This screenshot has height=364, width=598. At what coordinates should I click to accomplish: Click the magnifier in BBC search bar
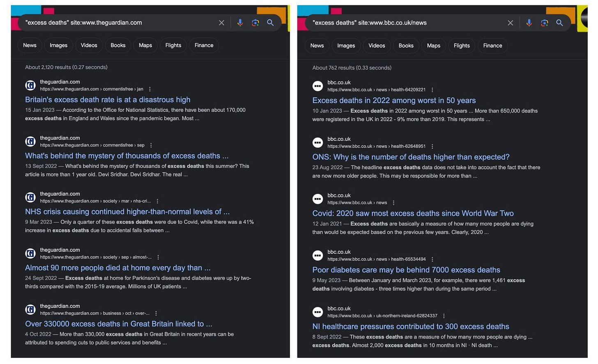point(559,23)
